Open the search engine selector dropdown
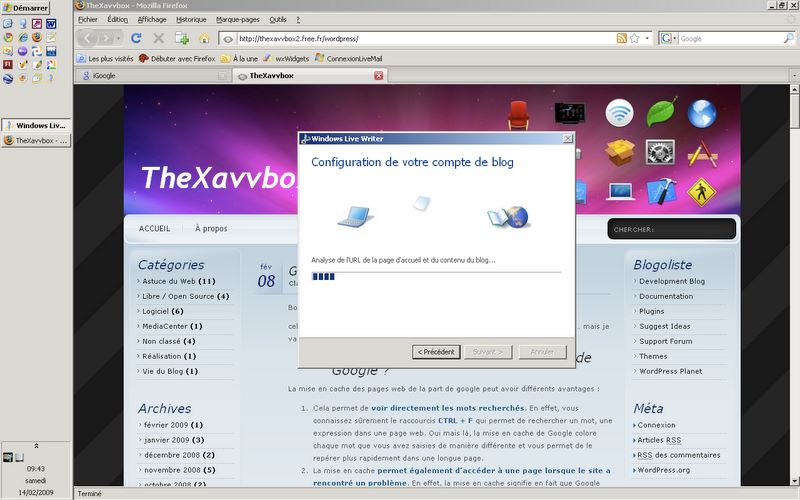The height and width of the screenshot is (500, 800). click(668, 38)
